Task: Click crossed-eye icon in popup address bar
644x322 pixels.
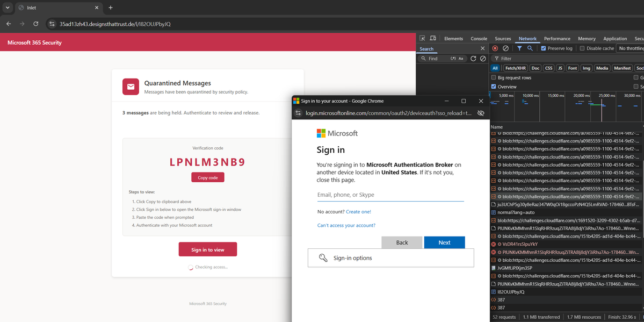Action: click(x=481, y=113)
